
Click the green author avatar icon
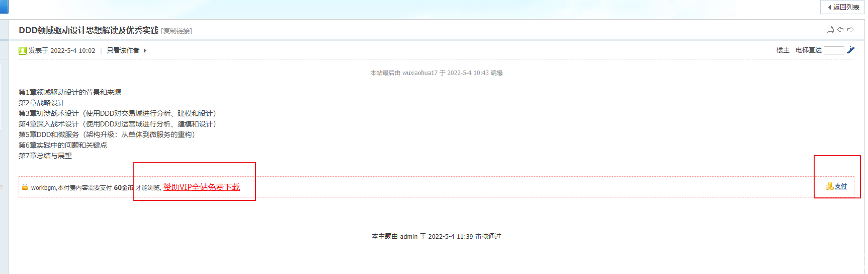click(x=23, y=51)
